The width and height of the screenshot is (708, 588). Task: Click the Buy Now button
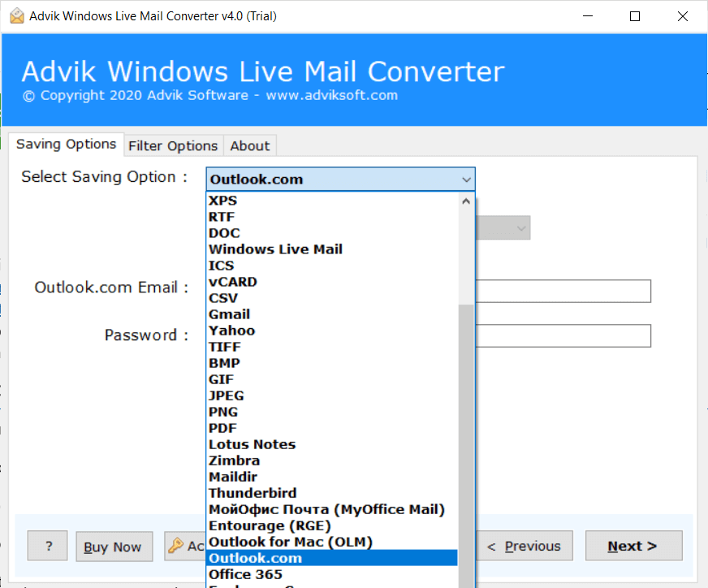[114, 547]
